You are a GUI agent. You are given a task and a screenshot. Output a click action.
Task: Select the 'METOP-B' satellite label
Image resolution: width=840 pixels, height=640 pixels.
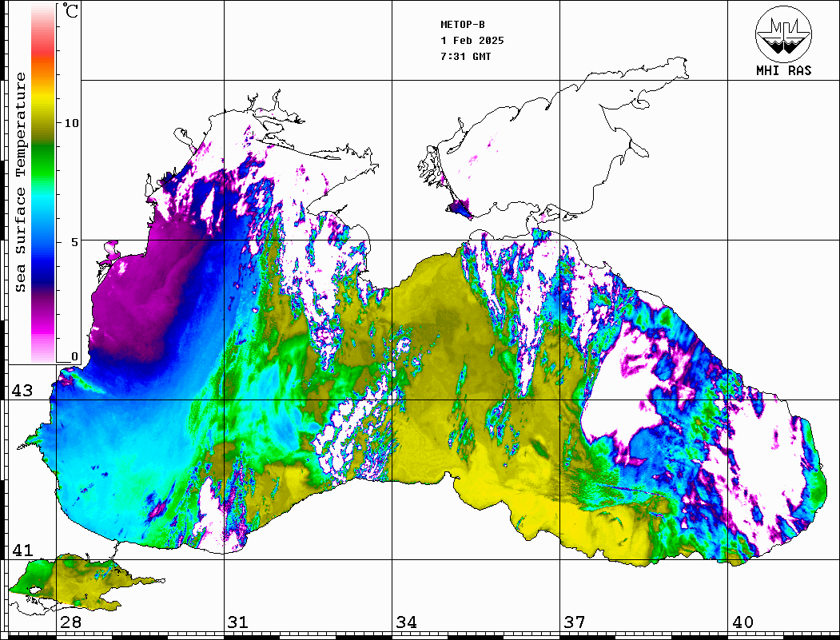point(463,25)
